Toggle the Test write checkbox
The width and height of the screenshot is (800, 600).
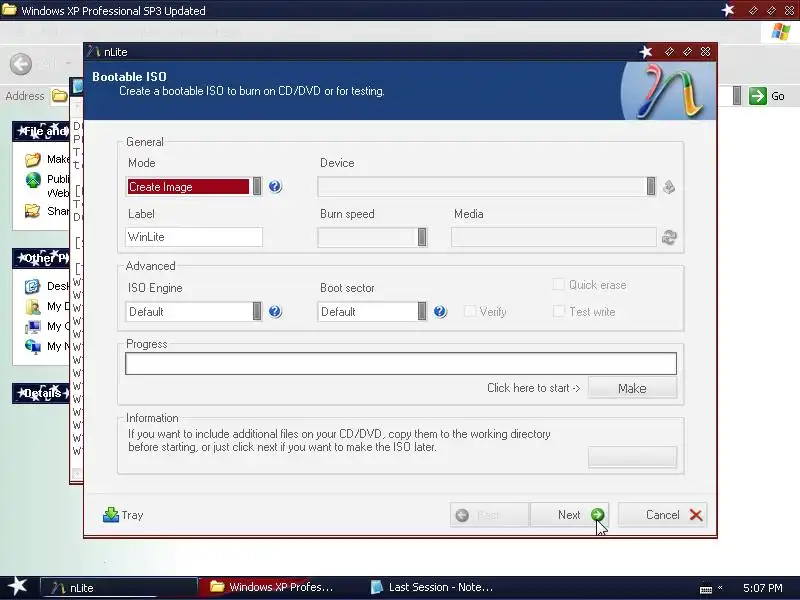559,311
